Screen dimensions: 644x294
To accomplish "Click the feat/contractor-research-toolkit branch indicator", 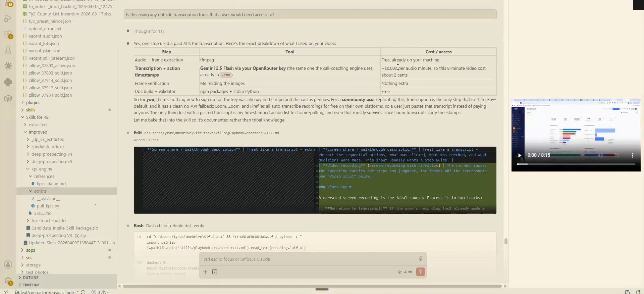I will [x=47, y=292].
